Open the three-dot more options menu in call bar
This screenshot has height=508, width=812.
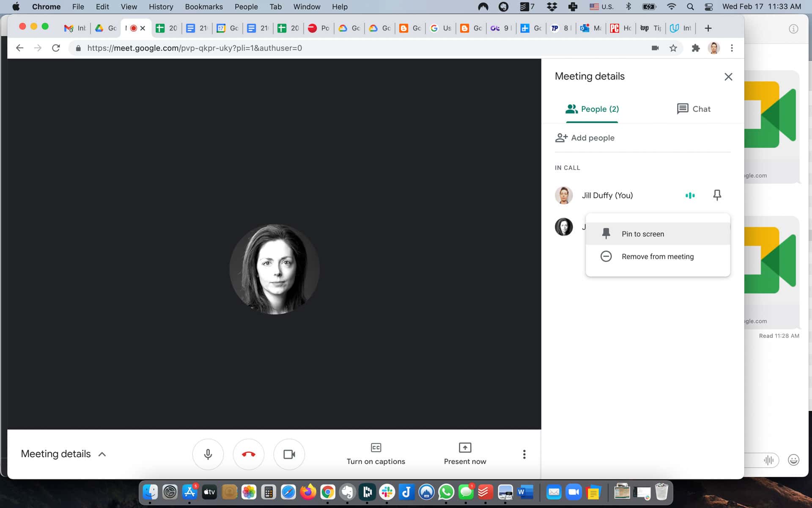524,454
